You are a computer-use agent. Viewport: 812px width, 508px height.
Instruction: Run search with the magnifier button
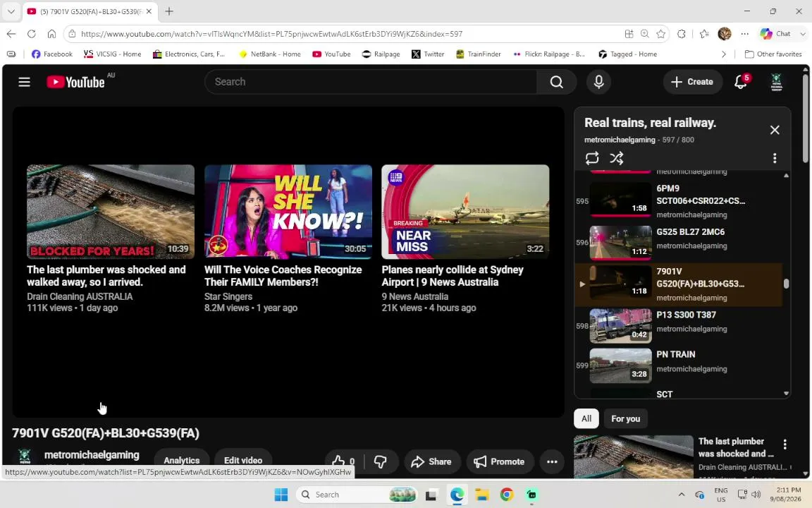coord(556,82)
